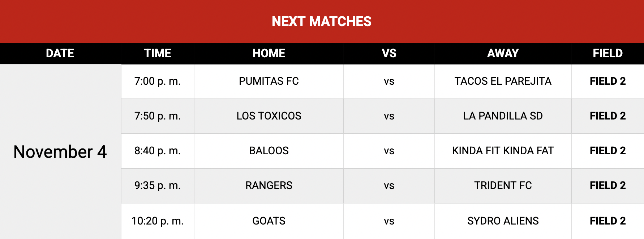Click the FIELD column header
This screenshot has width=644, height=239.
click(x=607, y=53)
